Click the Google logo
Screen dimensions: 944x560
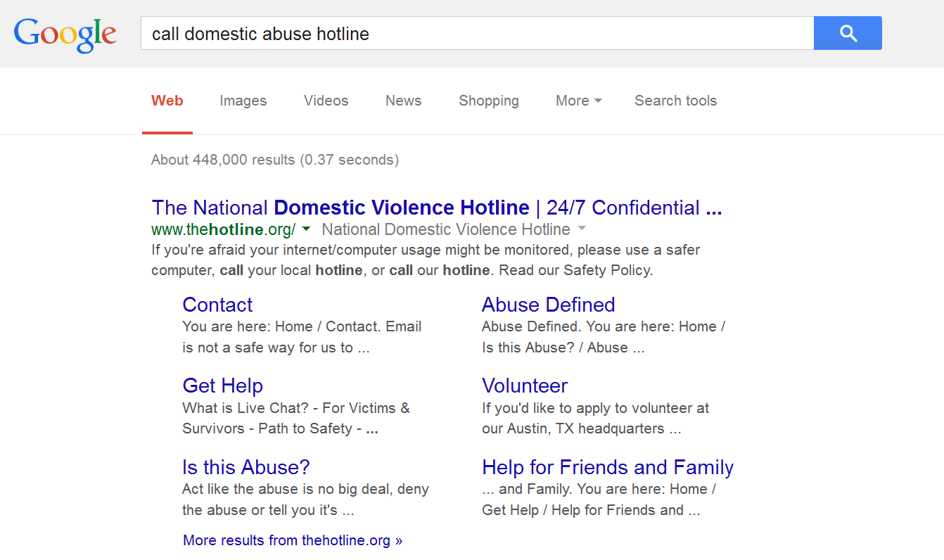click(65, 34)
